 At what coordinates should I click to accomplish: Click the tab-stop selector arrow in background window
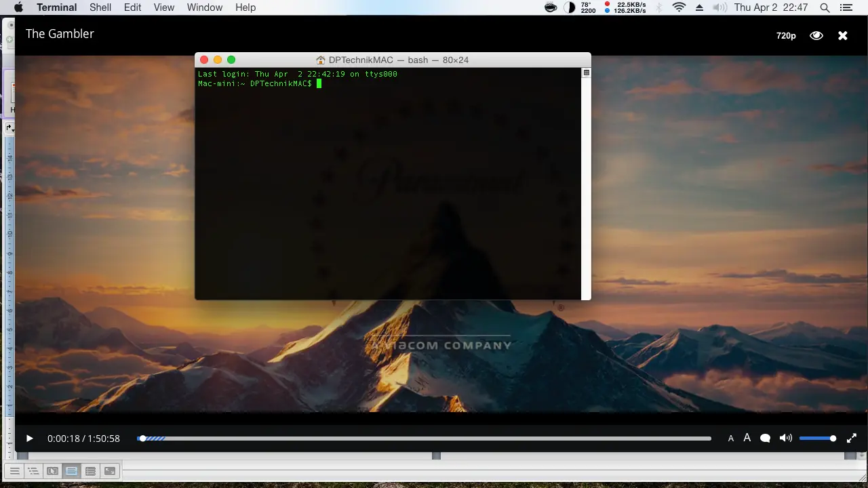pos(9,127)
